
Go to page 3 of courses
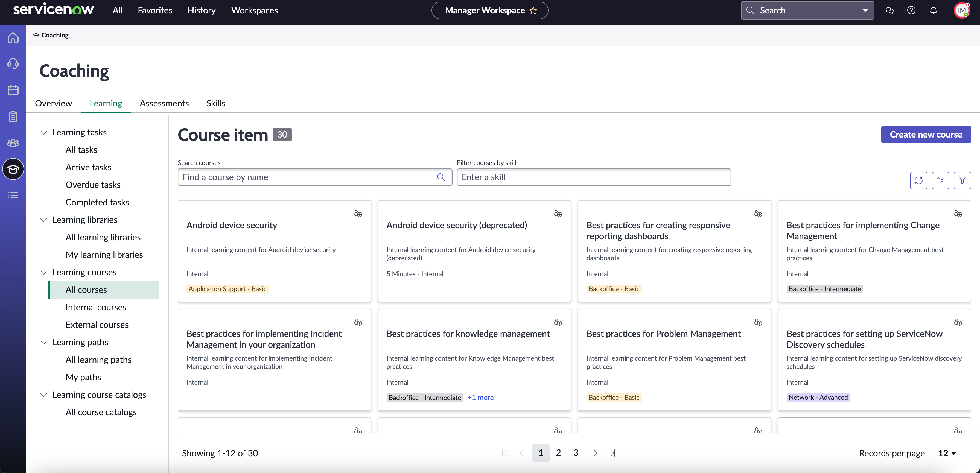(576, 452)
